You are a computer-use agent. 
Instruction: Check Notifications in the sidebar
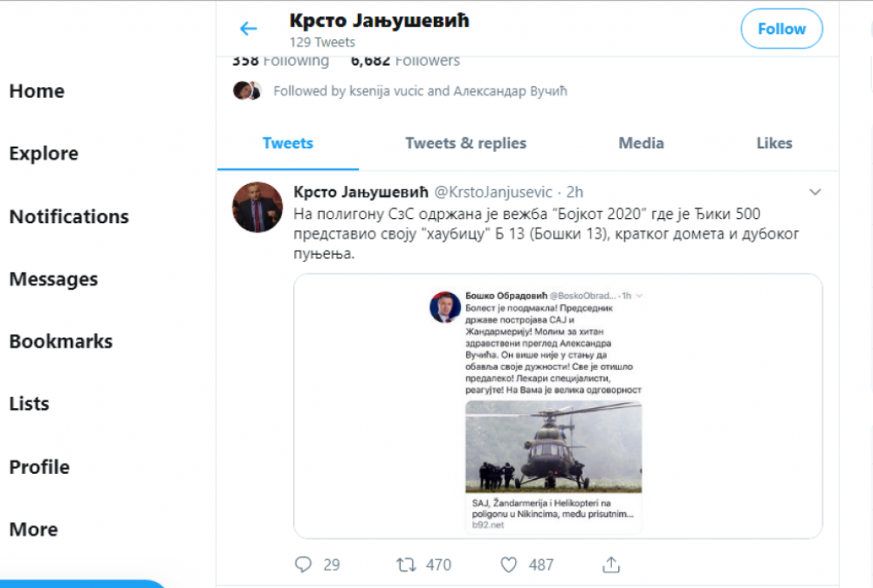(69, 216)
